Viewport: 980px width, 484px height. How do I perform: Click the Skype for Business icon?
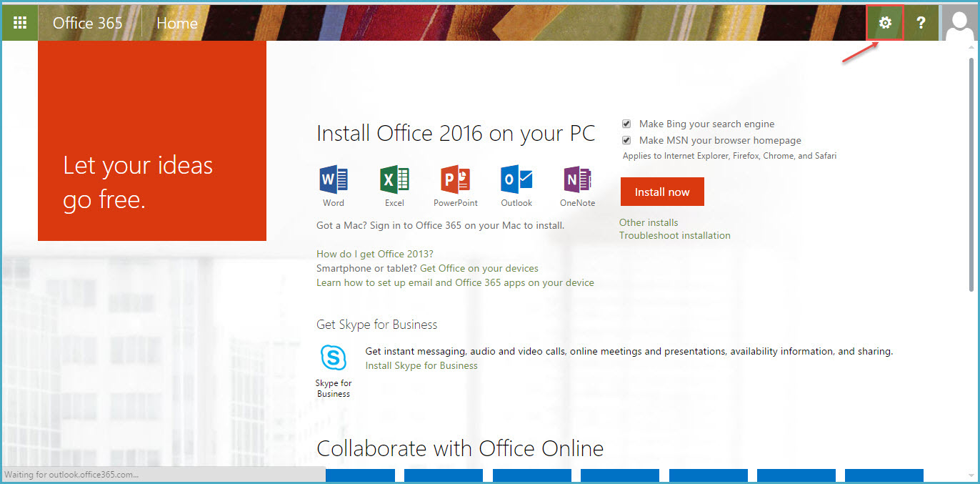(x=334, y=357)
